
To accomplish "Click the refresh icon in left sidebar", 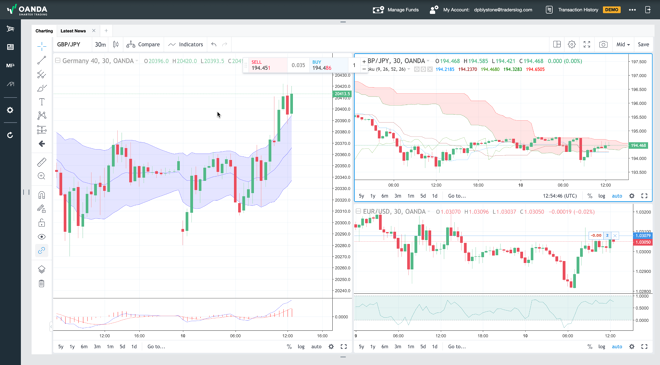I will click(10, 136).
